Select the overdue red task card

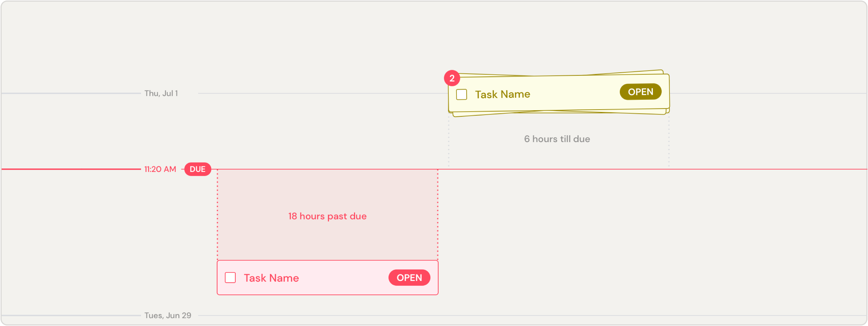[x=327, y=277]
